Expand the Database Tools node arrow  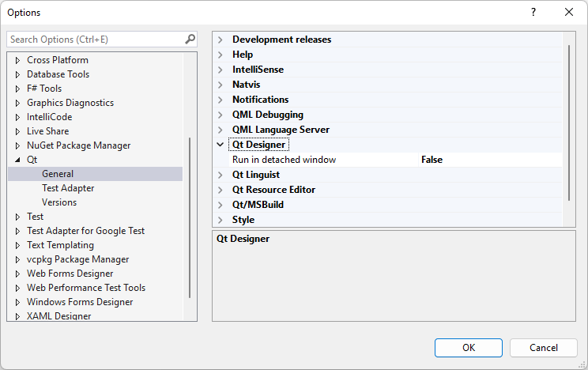pos(17,74)
